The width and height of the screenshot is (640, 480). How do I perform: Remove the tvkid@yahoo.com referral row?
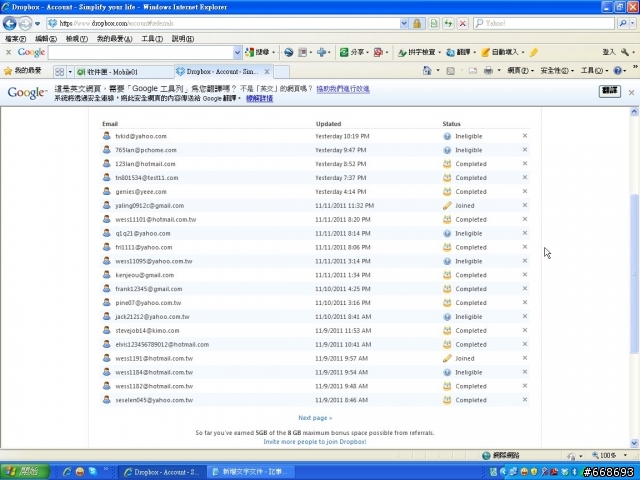click(x=525, y=136)
